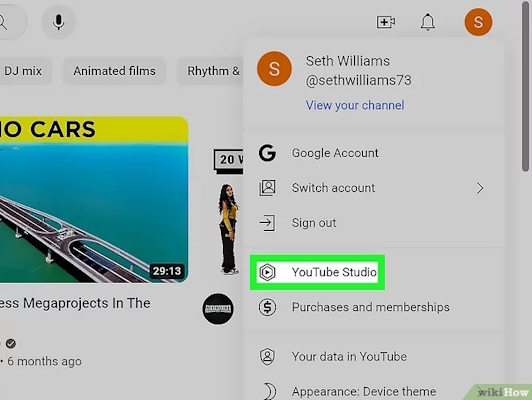Click the YouTube Studio hexagon play icon
The image size is (532, 400).
(267, 272)
